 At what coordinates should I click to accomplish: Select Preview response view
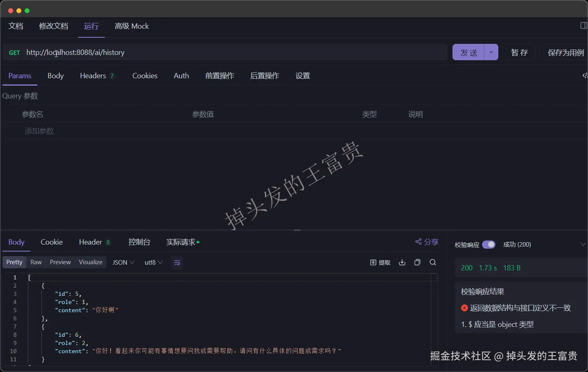tap(60, 262)
